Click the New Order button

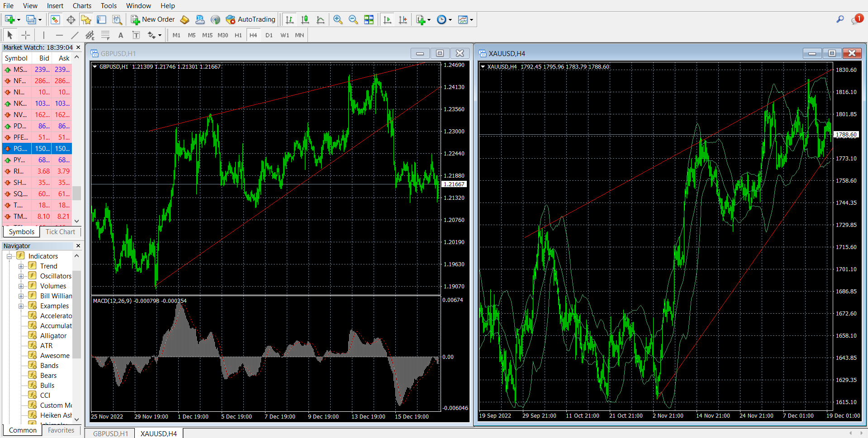tap(153, 19)
